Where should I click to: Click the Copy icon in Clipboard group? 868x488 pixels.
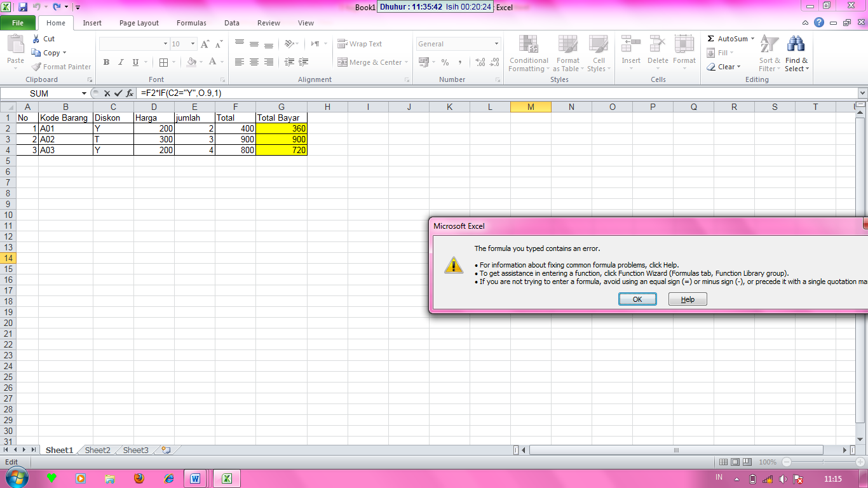pos(36,53)
